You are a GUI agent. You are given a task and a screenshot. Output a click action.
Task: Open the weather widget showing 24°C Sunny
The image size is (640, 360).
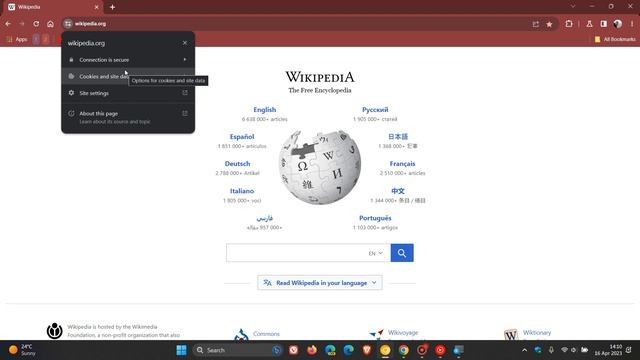click(x=22, y=350)
